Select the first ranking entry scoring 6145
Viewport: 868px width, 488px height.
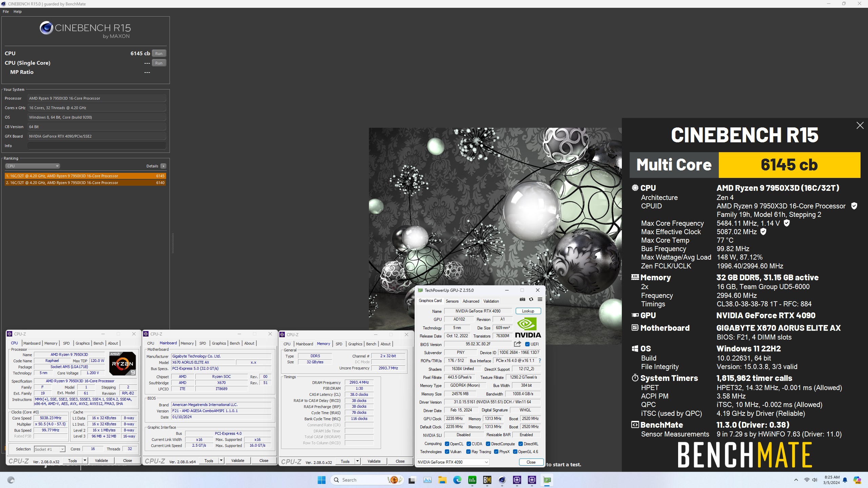click(85, 176)
